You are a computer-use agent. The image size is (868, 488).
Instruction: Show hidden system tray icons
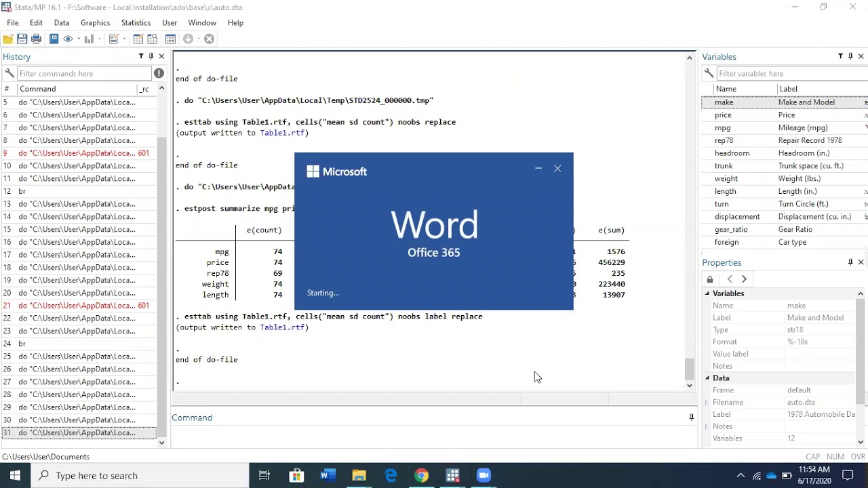741,475
